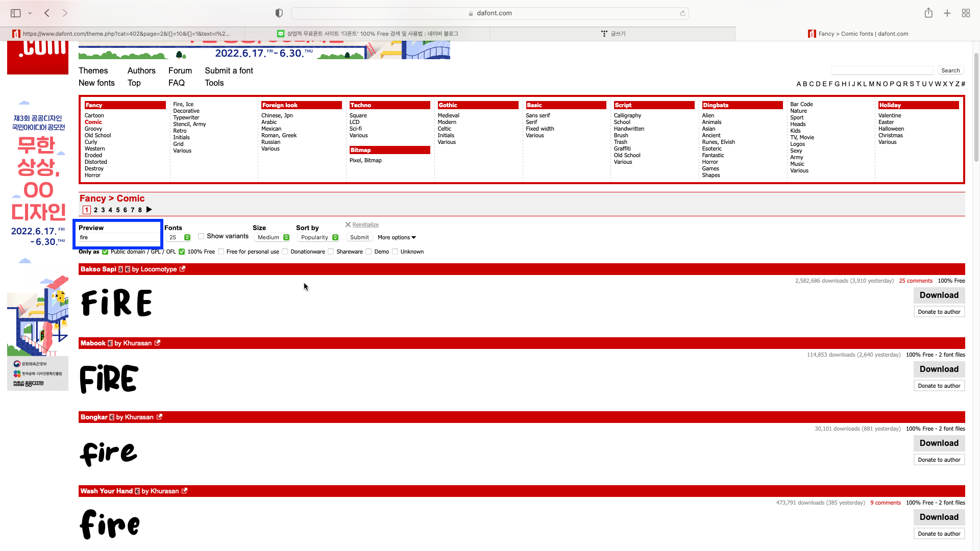Open the Sort by Popularity dropdown

[319, 237]
